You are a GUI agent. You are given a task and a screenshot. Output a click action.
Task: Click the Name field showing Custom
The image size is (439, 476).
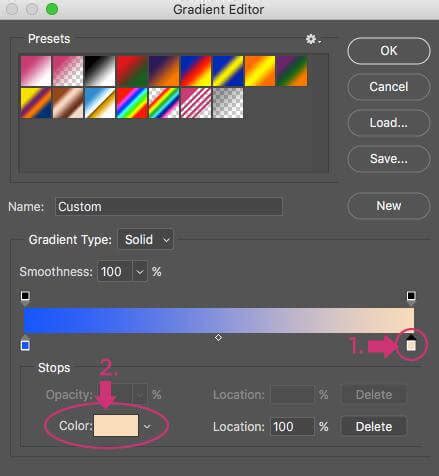click(169, 207)
